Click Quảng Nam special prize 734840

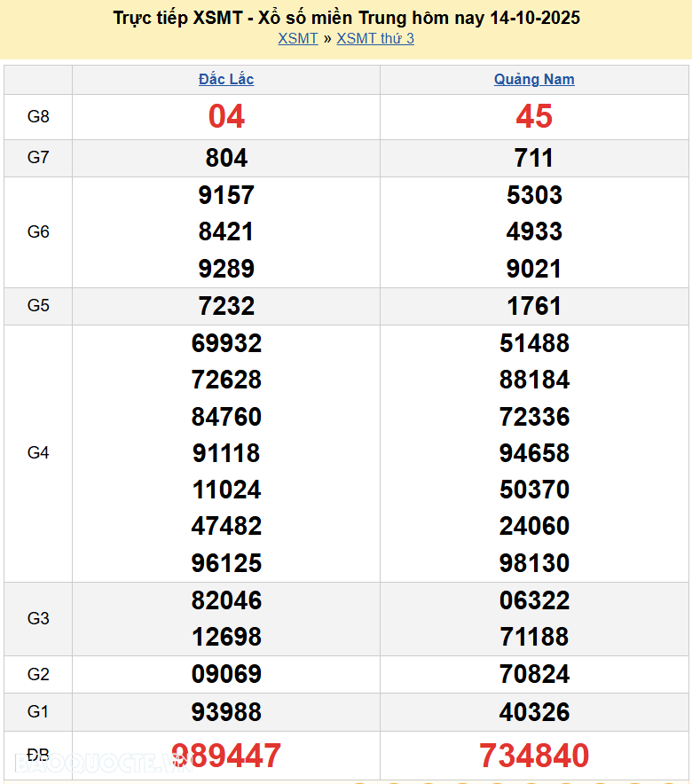point(534,756)
